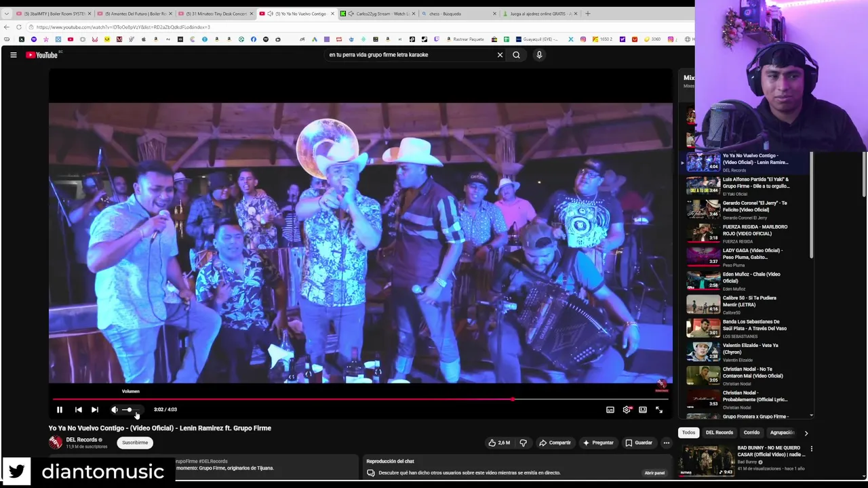The height and width of the screenshot is (488, 868).
Task: Select the Todos filter chip
Action: pos(689,432)
